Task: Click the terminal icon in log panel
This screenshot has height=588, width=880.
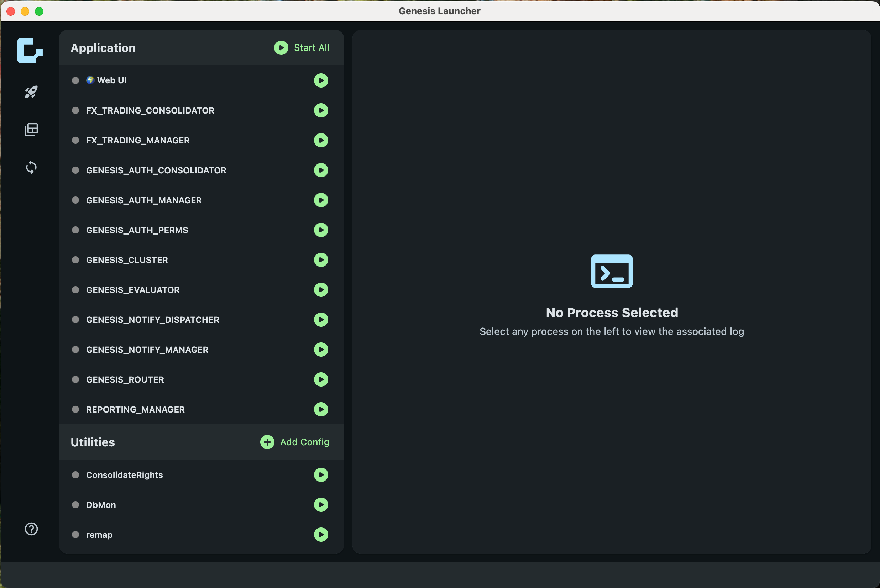Action: coord(612,271)
